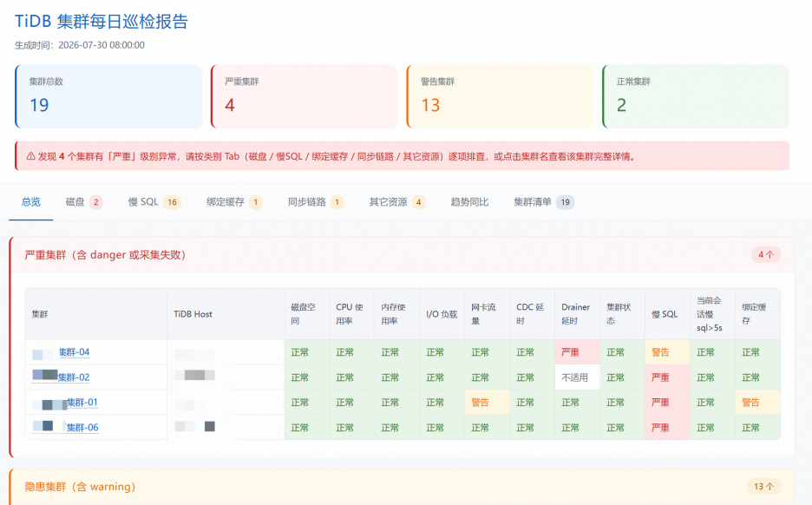Click the TiDB 集群每日巡检报告 title

pos(101,21)
